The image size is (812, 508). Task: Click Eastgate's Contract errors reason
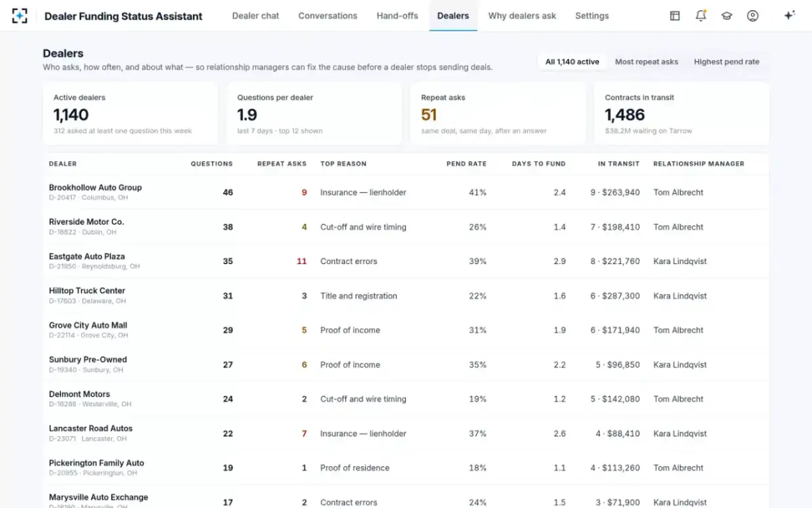348,261
